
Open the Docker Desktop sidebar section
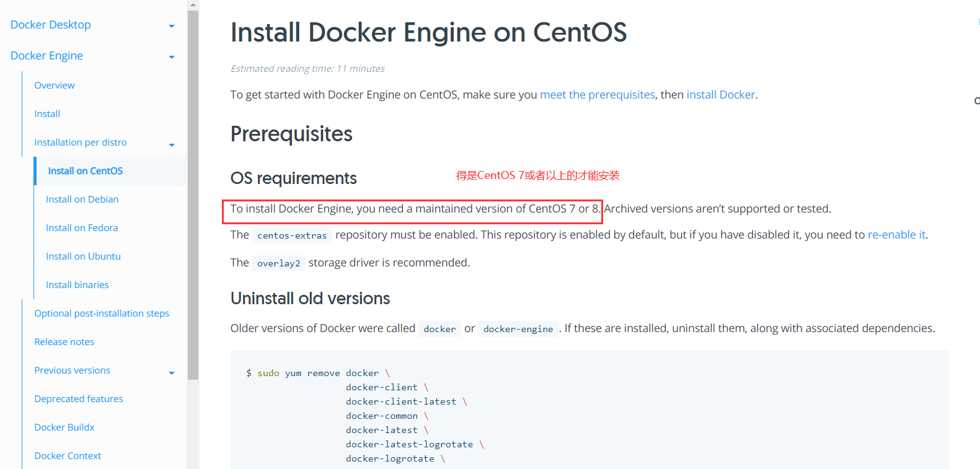(x=51, y=25)
